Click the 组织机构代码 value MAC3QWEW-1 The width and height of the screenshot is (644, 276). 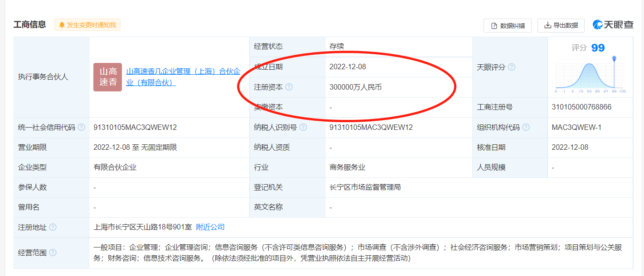click(576, 127)
